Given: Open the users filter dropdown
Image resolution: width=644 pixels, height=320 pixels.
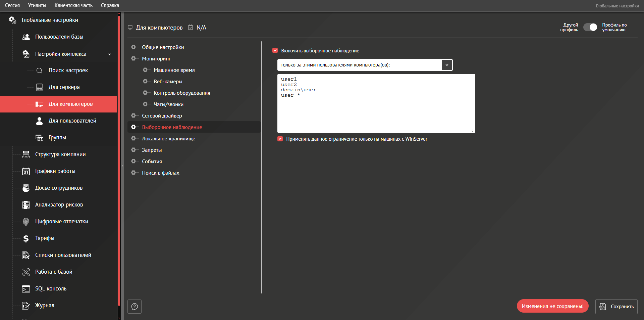Looking at the screenshot, I should click(x=447, y=65).
